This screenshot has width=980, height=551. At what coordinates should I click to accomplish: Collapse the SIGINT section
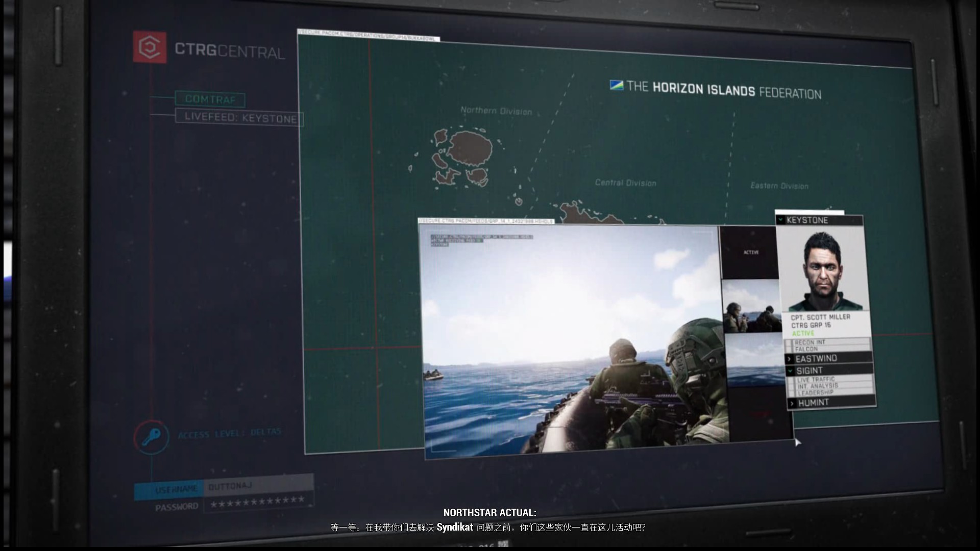[829, 370]
